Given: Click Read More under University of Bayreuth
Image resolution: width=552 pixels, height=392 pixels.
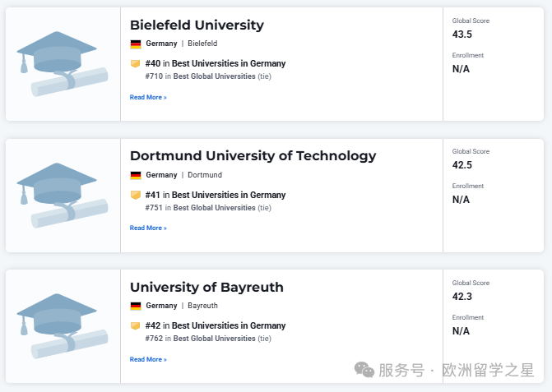Looking at the screenshot, I should coord(148,359).
